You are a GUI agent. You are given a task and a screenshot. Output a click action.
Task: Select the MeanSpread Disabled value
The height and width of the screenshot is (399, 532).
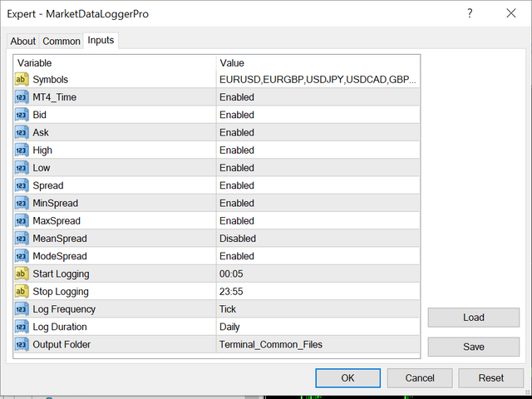pos(238,239)
